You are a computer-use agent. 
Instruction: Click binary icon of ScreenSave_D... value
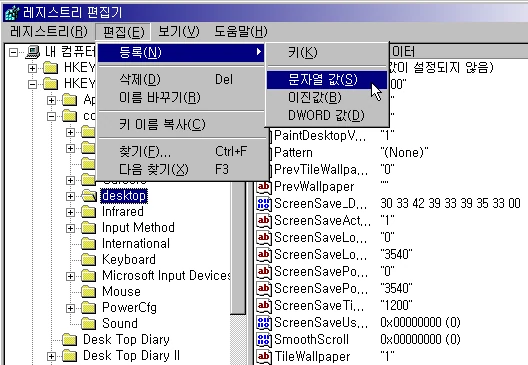(x=264, y=203)
